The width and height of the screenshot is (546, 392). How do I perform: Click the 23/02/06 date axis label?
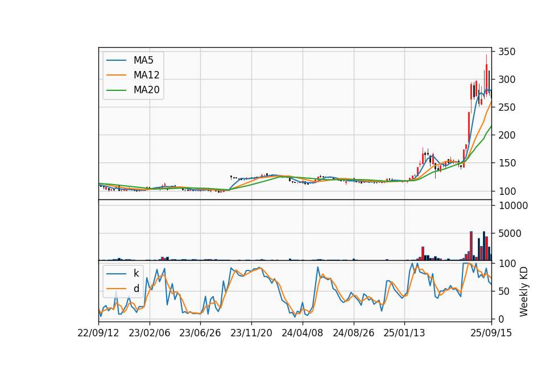(150, 333)
